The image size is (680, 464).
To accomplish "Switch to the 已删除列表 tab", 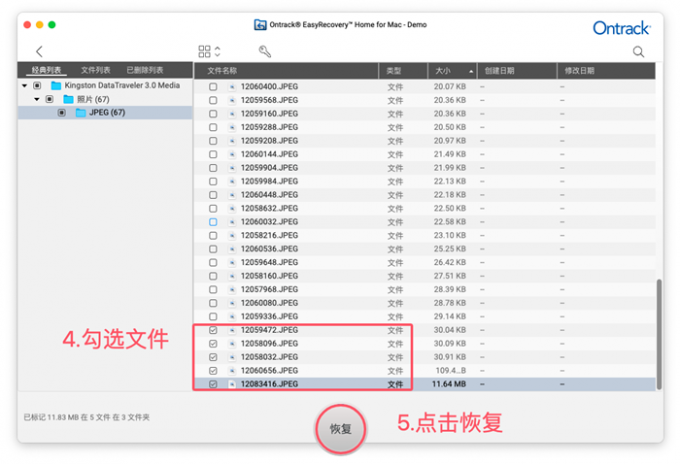I will point(145,70).
